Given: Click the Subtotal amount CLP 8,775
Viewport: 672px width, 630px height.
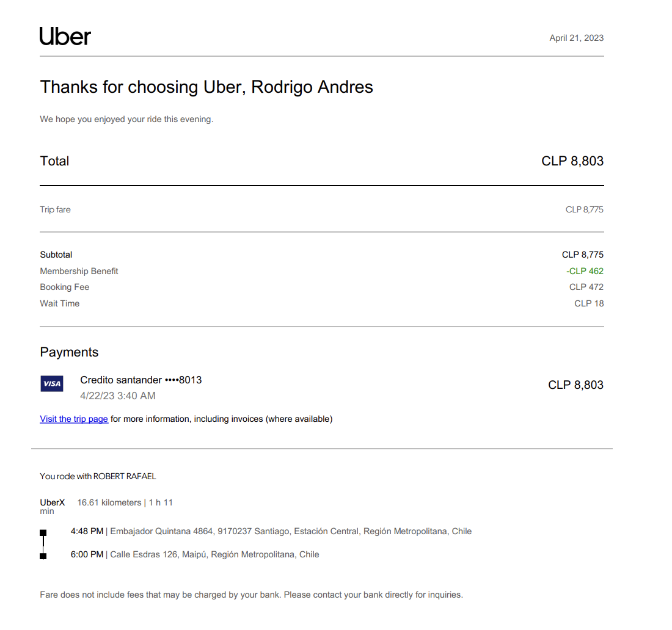Looking at the screenshot, I should (x=582, y=255).
